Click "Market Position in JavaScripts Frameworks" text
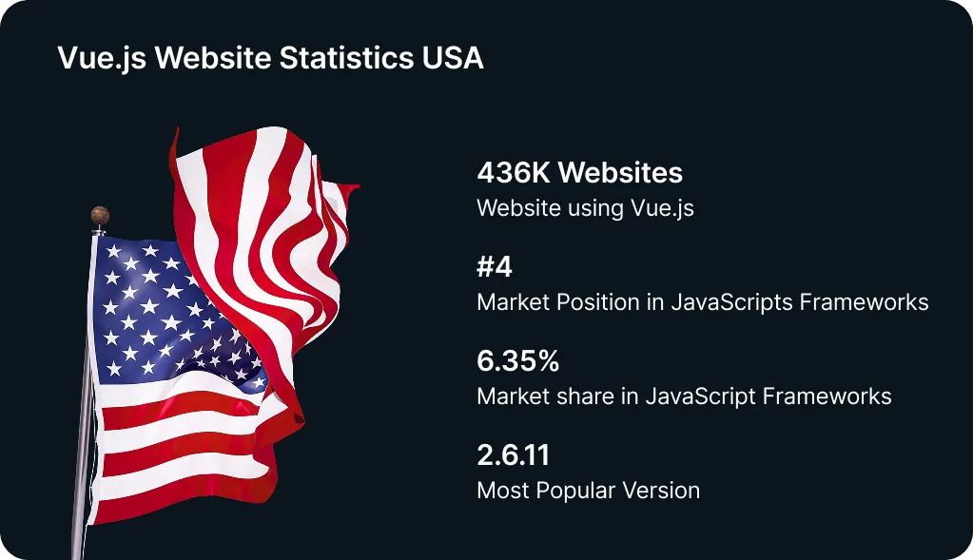The image size is (973, 560). pos(702,302)
